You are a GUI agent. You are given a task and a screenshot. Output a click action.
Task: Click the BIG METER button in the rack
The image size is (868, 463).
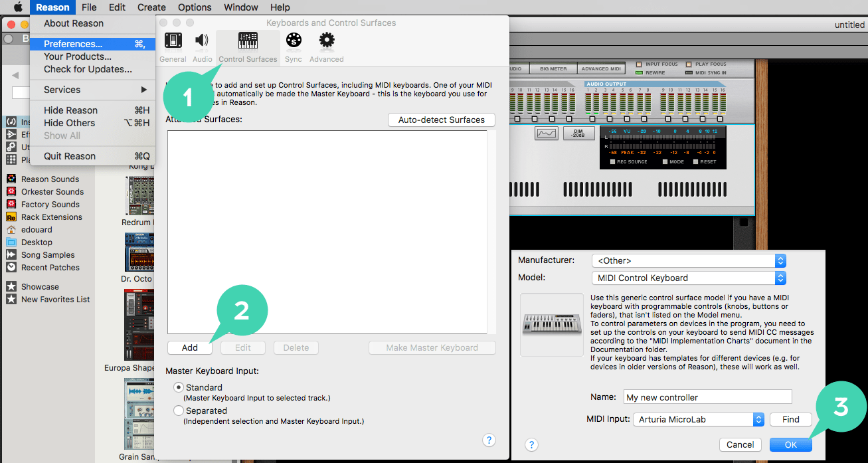click(x=553, y=68)
